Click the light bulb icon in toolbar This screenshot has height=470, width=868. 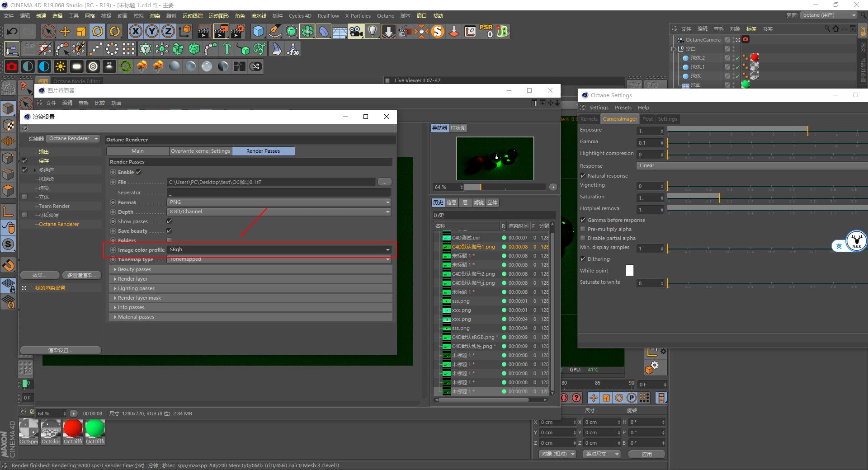tap(372, 31)
